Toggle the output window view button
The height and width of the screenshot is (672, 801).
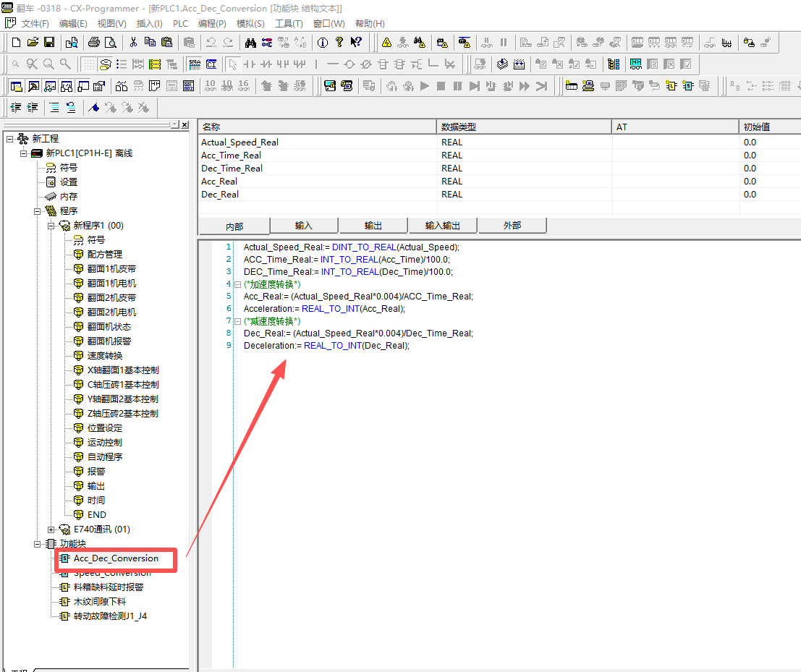33,86
